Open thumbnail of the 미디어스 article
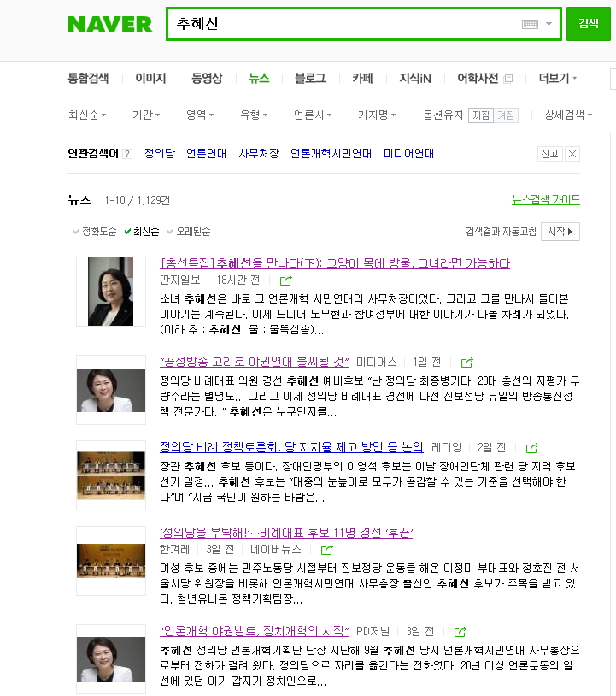This screenshot has height=696, width=616. 111,390
